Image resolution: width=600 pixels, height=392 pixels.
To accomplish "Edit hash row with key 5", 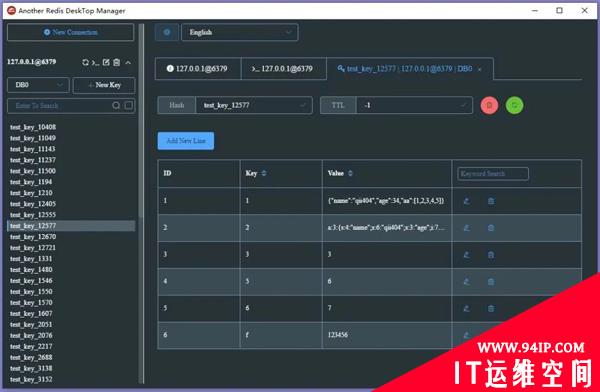I will (466, 282).
